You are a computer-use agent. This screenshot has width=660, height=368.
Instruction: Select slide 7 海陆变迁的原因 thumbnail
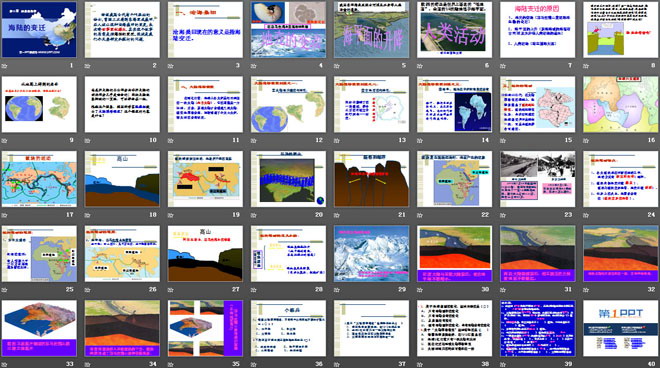tap(538, 29)
